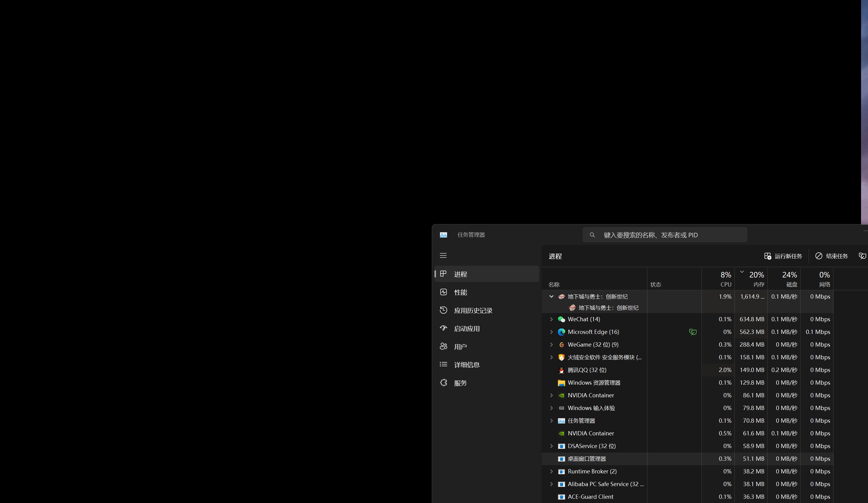Image resolution: width=868 pixels, height=503 pixels.
Task: Click the Edge efficiency mode leaf status icon
Action: pos(692,332)
